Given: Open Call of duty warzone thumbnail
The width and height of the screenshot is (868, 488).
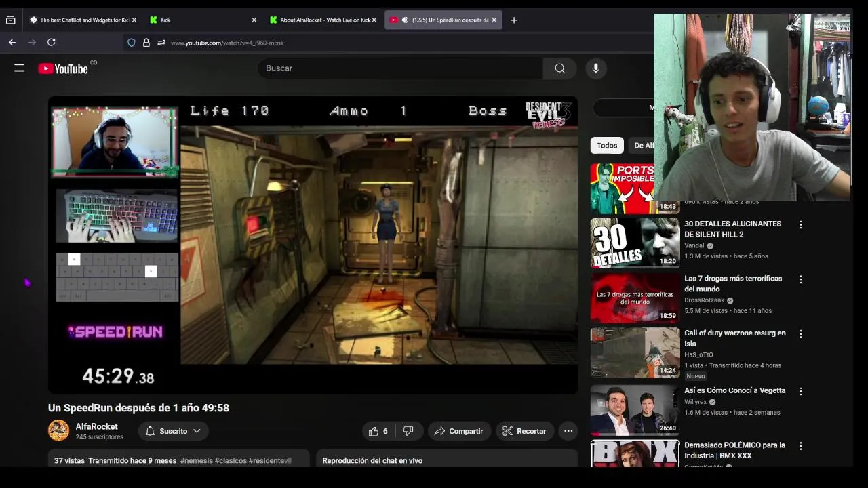Looking at the screenshot, I should pos(635,352).
